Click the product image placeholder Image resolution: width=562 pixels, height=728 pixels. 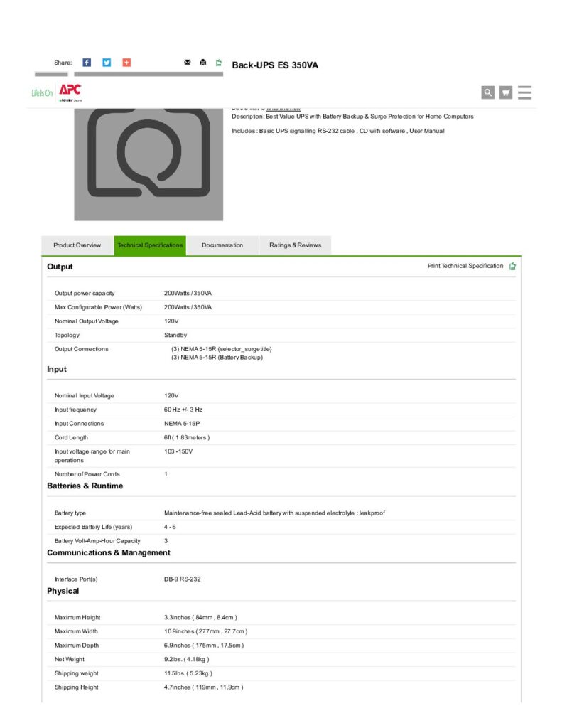tap(148, 164)
